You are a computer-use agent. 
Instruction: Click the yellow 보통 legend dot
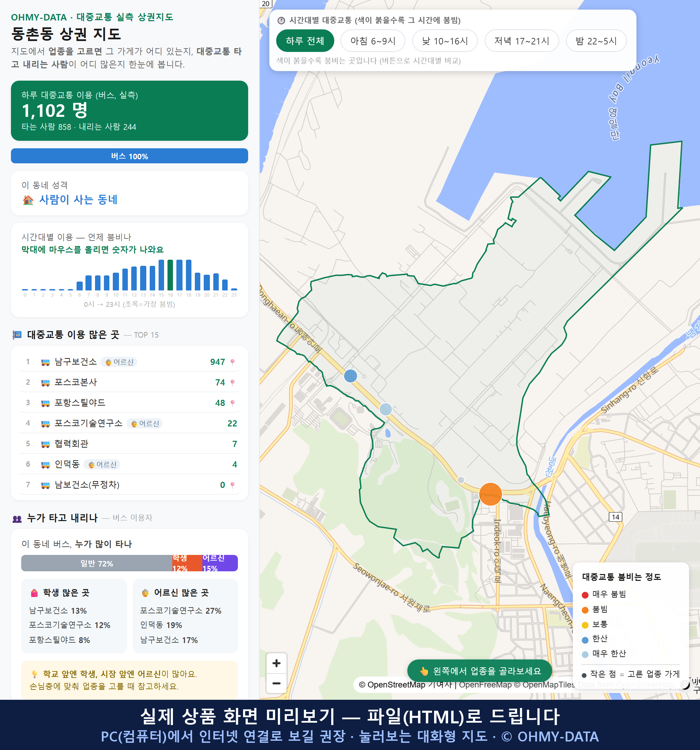point(585,625)
